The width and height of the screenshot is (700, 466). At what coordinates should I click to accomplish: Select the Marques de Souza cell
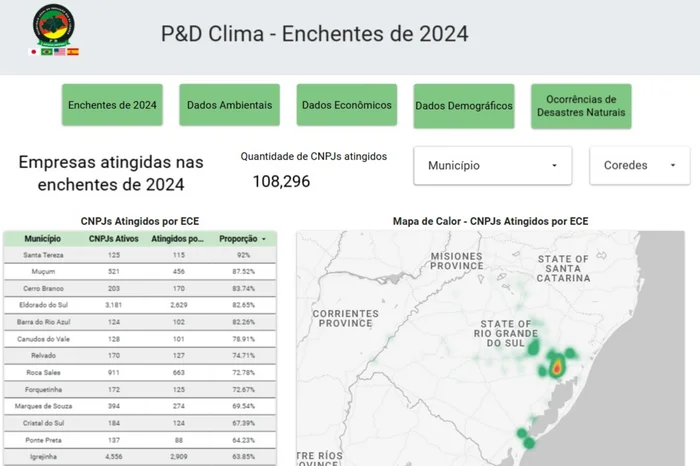[43, 406]
